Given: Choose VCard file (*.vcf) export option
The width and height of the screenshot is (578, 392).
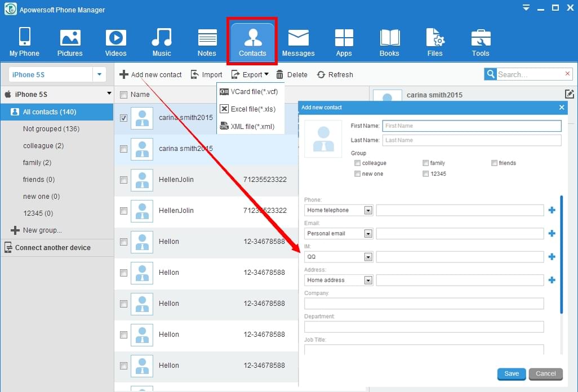Looking at the screenshot, I should (x=250, y=92).
